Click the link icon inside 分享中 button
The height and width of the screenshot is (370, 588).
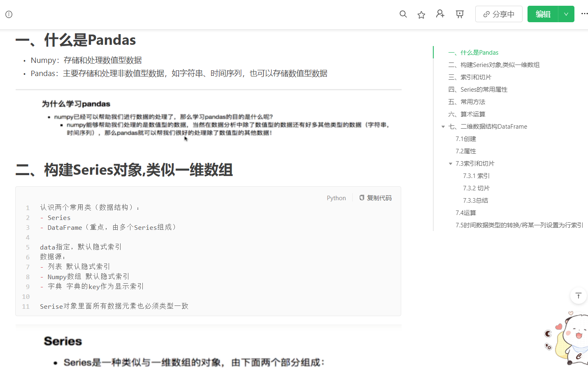[487, 14]
